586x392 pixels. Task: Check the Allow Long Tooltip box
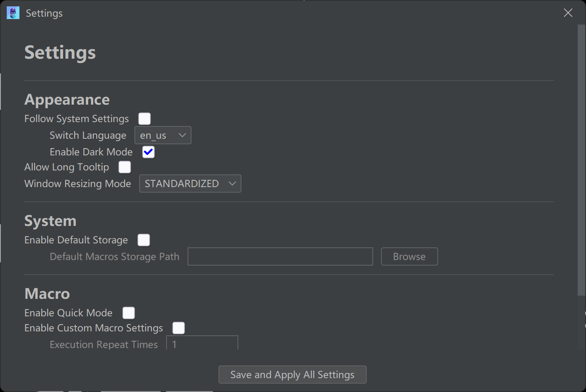124,167
